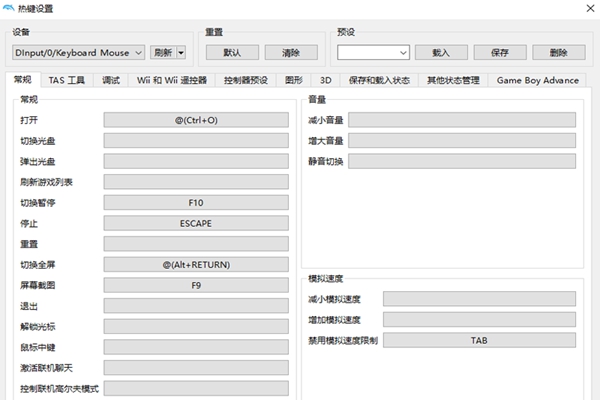
Task: Click the 禁用模拟速度限制 TAB hotkey button
Action: tap(479, 340)
